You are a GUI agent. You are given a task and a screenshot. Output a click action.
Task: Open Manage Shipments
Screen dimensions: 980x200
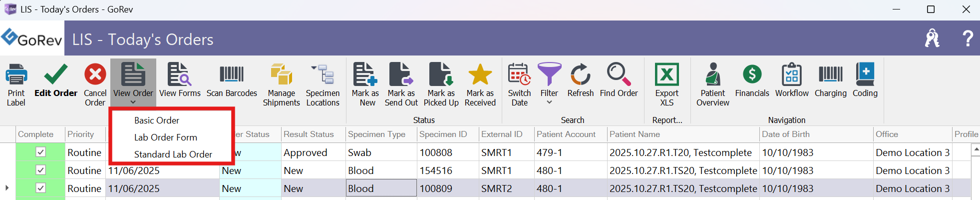click(281, 75)
